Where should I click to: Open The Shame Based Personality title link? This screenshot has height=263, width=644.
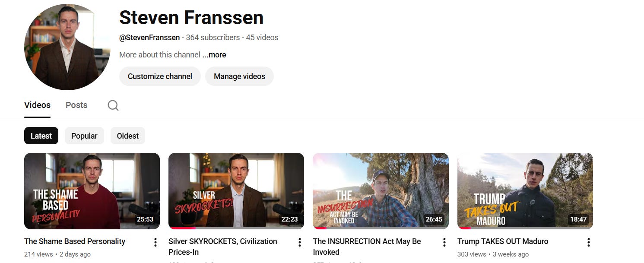(x=75, y=241)
